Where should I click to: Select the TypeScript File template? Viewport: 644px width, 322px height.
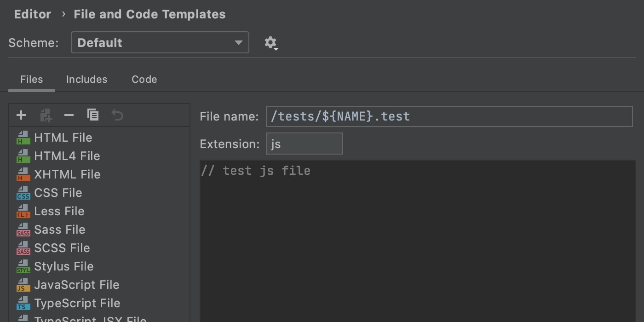(x=77, y=303)
